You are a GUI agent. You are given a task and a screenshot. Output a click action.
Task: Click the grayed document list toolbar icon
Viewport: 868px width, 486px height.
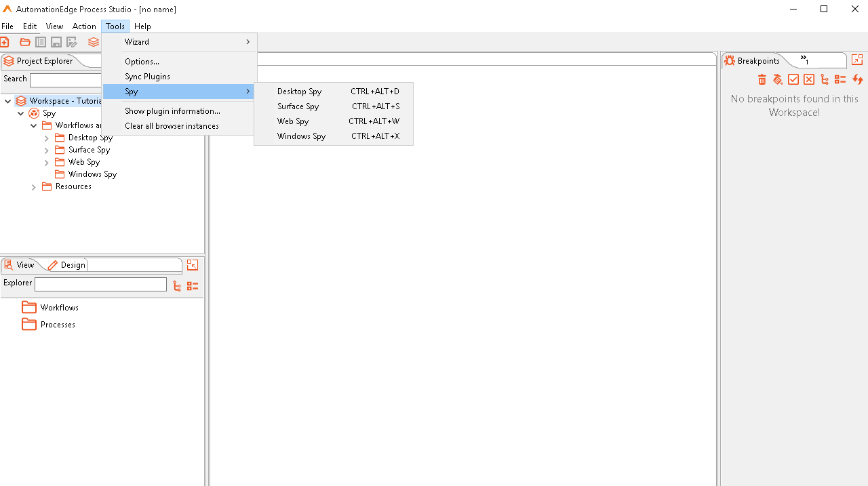[41, 42]
